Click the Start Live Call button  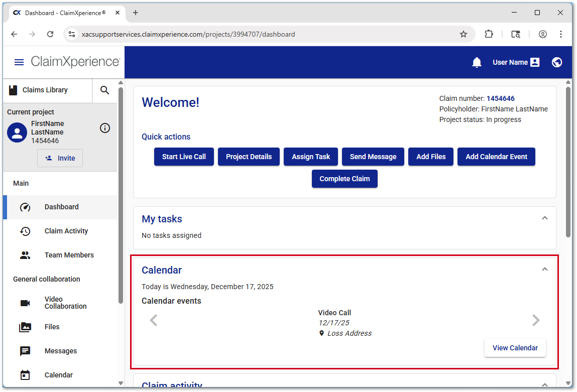[184, 157]
